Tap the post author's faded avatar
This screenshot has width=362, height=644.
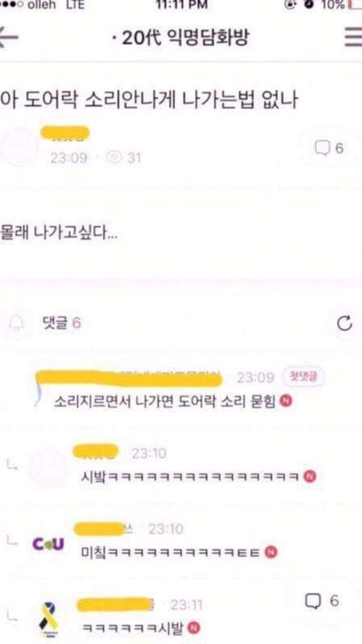pyautogui.click(x=18, y=146)
